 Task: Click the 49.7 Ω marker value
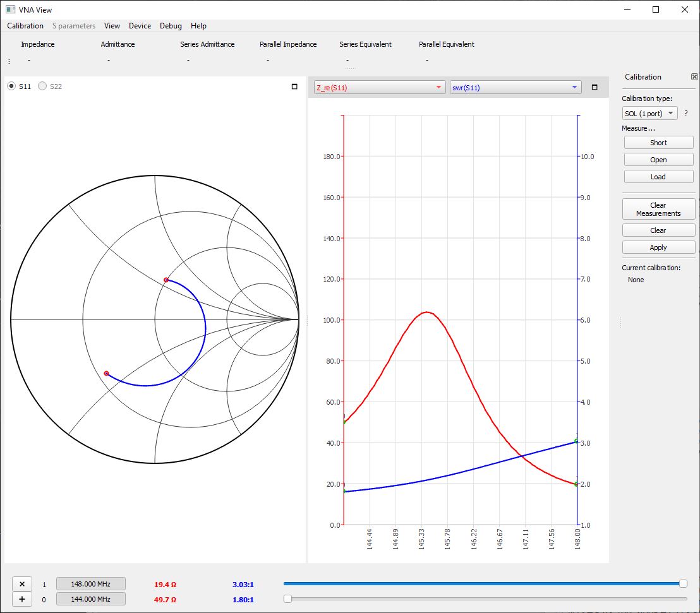tap(165, 600)
